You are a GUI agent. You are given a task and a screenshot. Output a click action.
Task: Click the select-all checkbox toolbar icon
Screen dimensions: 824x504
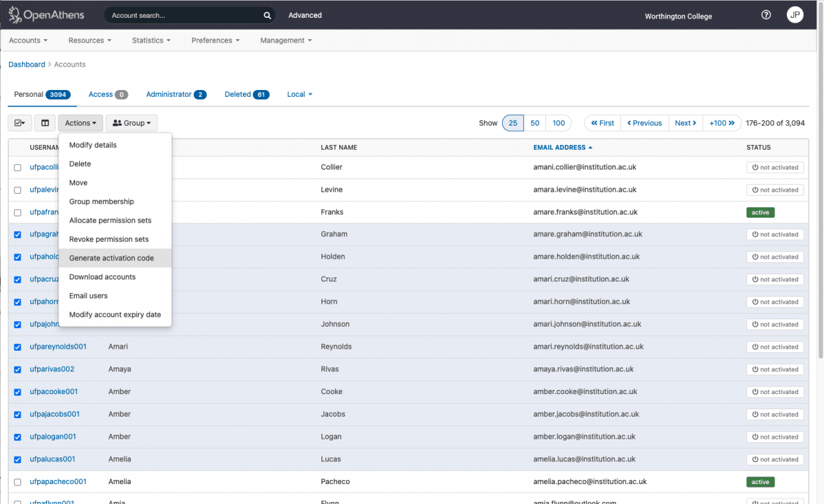tap(19, 122)
